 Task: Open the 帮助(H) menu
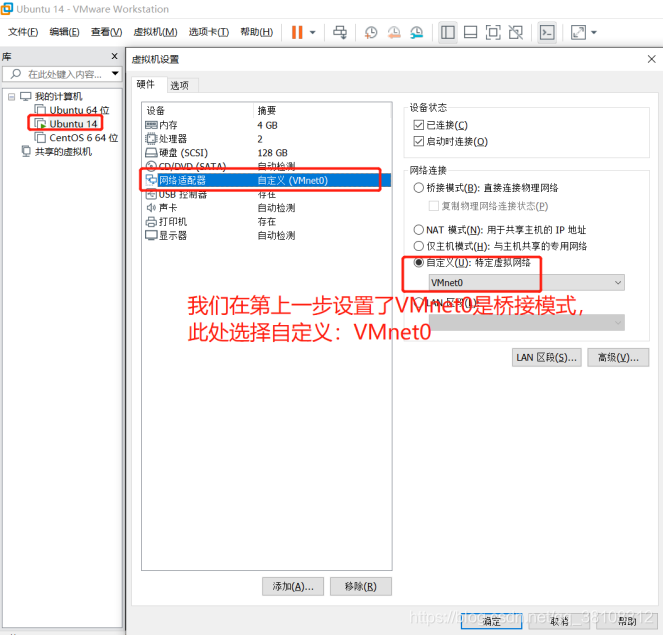tap(257, 32)
